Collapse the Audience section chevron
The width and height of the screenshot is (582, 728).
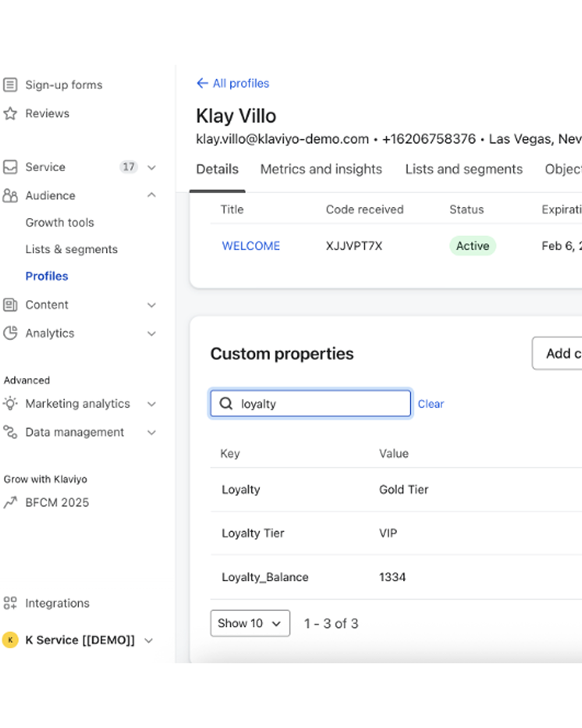tap(151, 196)
